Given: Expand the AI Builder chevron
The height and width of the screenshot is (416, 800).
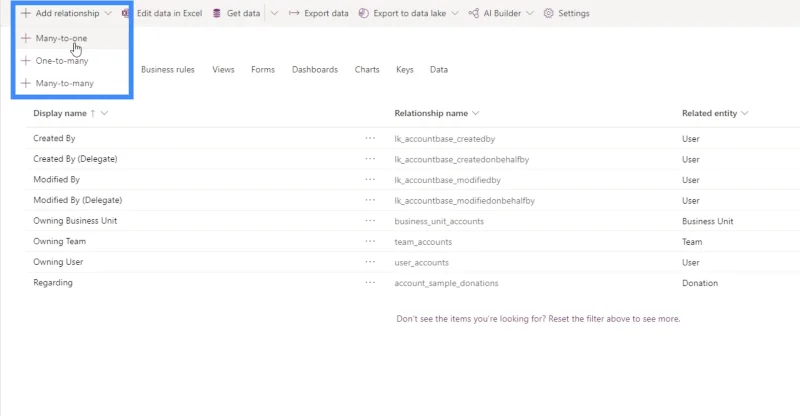Looking at the screenshot, I should (530, 13).
